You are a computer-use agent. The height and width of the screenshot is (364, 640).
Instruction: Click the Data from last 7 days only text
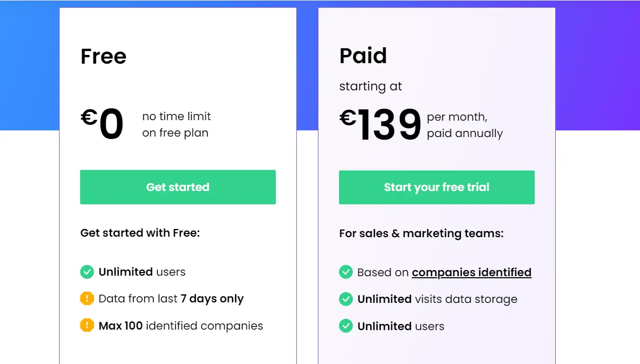(171, 298)
